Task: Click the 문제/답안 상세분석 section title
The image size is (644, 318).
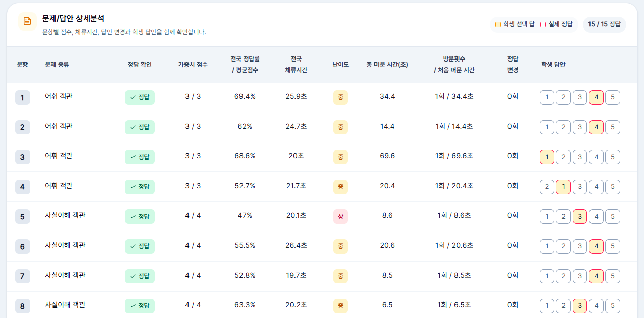Action: [x=73, y=18]
